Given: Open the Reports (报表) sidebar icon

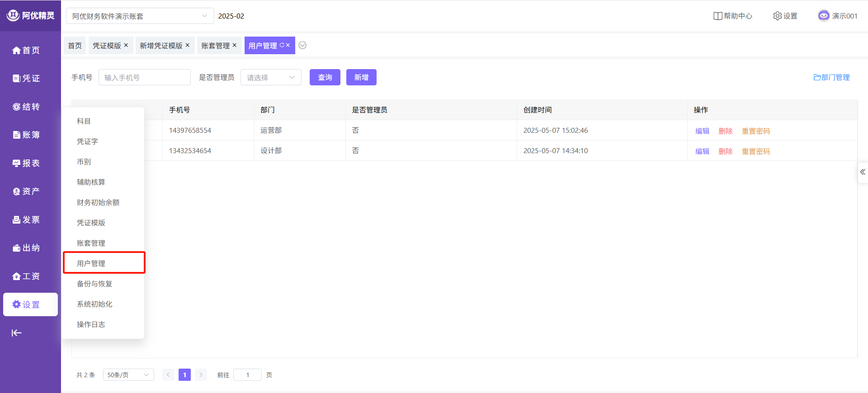Looking at the screenshot, I should tap(16, 164).
